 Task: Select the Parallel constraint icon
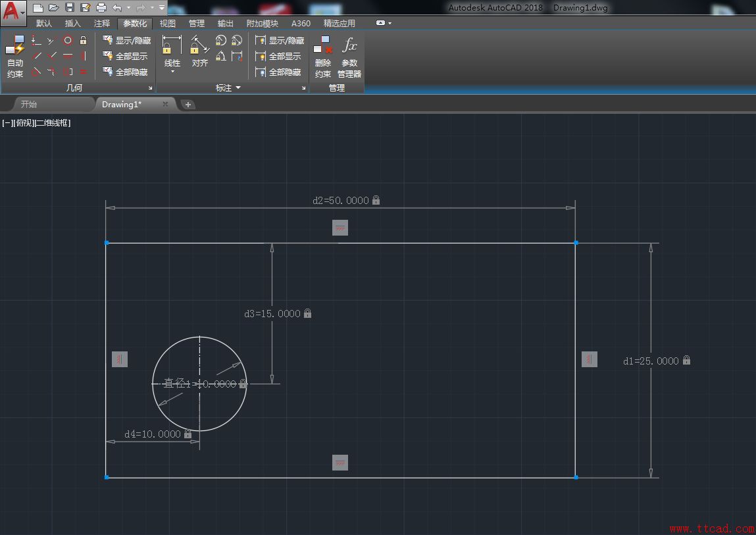(36, 56)
